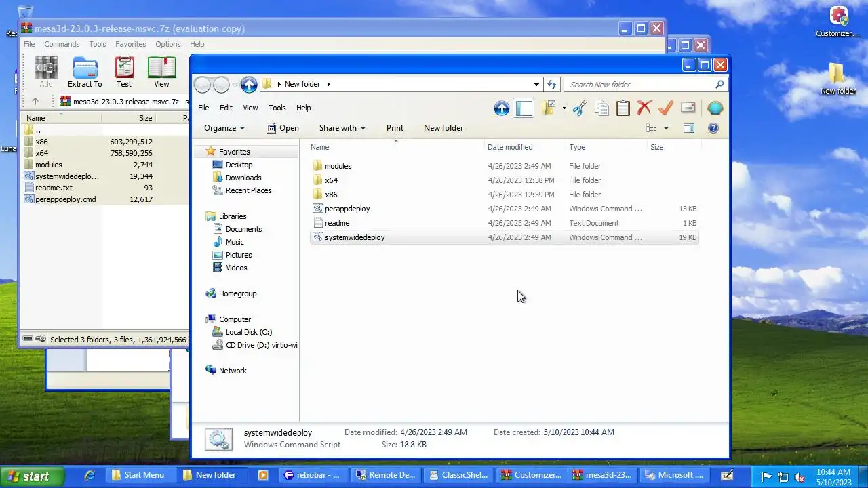
Task: Click the Back navigation button in Explorer
Action: (202, 85)
